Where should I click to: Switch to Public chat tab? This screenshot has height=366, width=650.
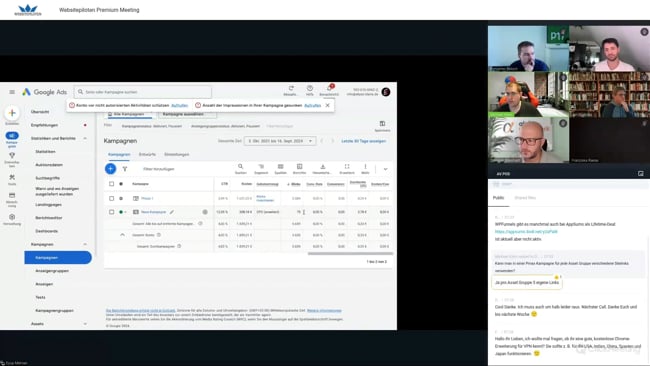(498, 198)
